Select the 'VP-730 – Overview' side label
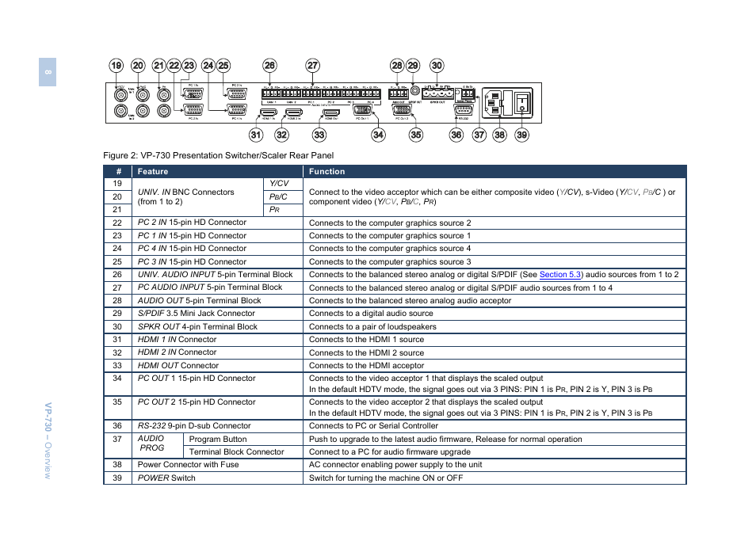The image size is (756, 533). tap(48, 440)
